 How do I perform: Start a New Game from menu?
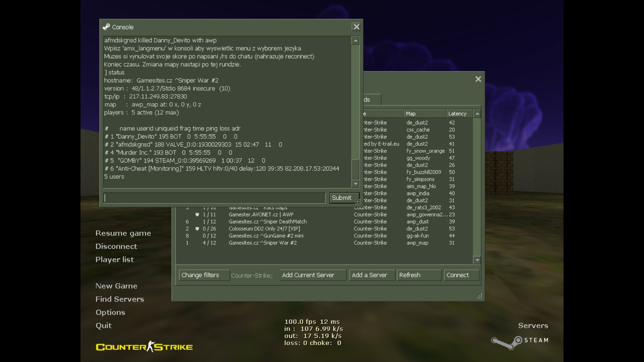pyautogui.click(x=116, y=286)
